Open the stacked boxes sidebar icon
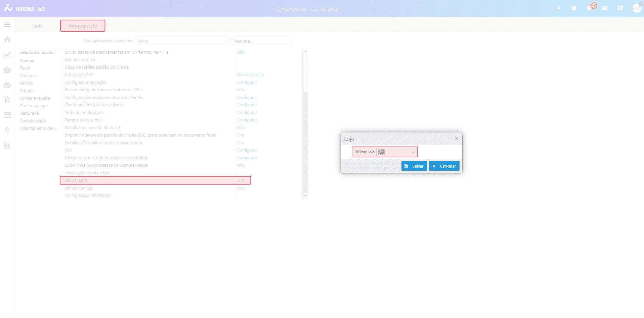This screenshot has width=644, height=318. tap(7, 85)
